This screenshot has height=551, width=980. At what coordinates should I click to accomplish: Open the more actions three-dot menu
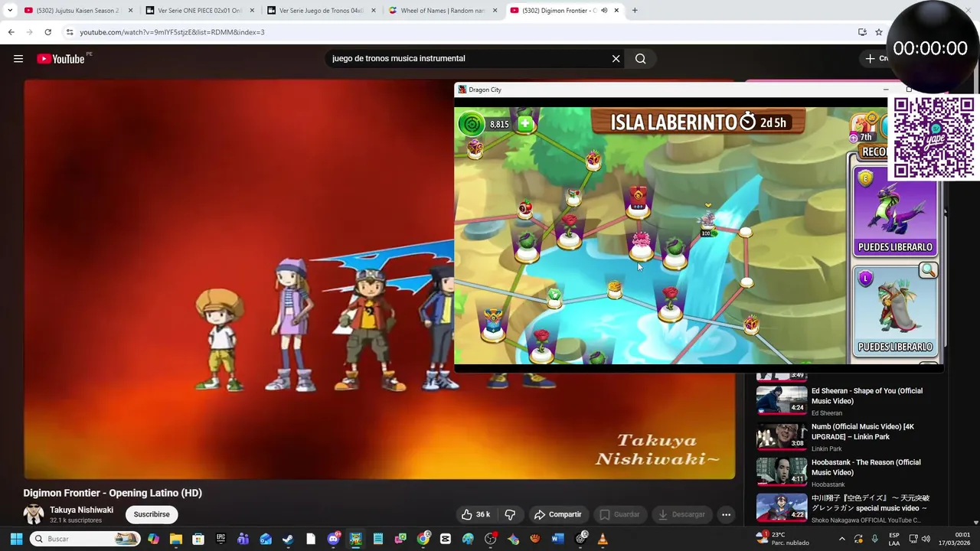click(x=726, y=514)
